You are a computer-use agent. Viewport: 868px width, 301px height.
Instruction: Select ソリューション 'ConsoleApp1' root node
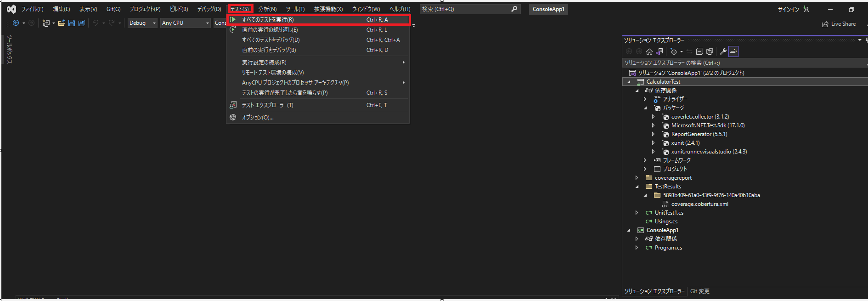point(691,73)
